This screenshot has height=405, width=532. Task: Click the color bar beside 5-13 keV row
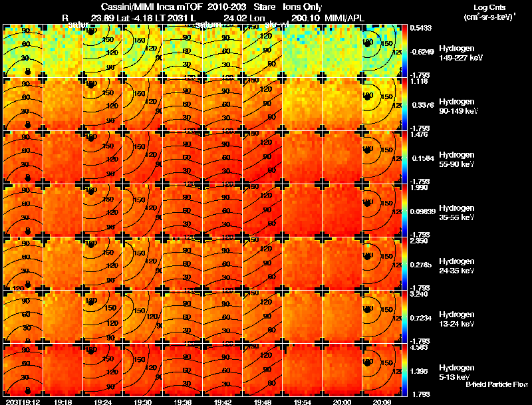(x=404, y=370)
